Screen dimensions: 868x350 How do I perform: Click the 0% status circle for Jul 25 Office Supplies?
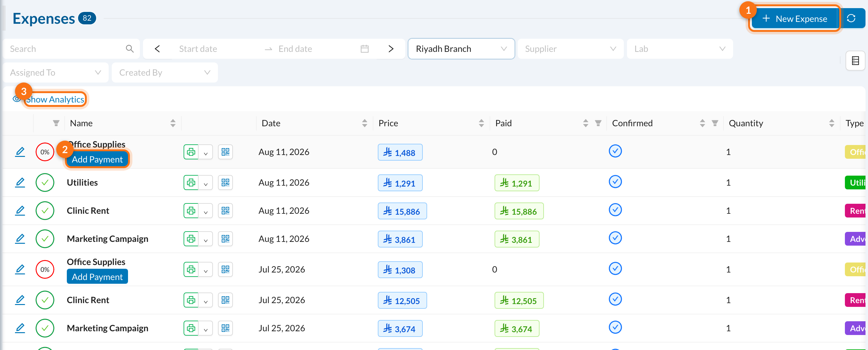pyautogui.click(x=45, y=269)
